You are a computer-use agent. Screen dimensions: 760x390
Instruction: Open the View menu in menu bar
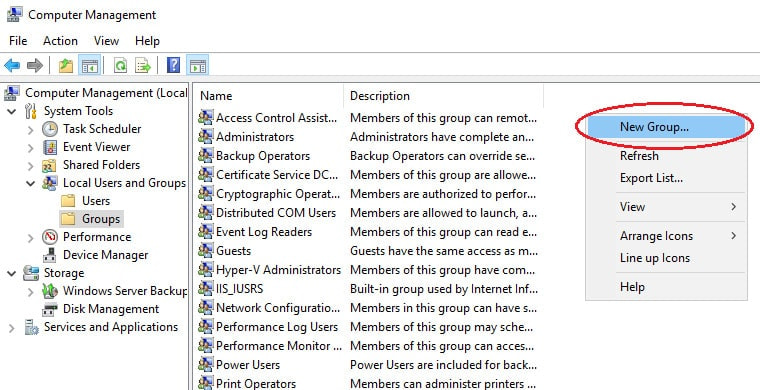(106, 41)
